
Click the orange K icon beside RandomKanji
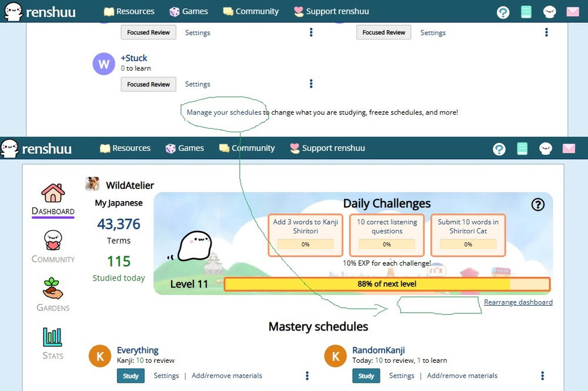(x=335, y=356)
